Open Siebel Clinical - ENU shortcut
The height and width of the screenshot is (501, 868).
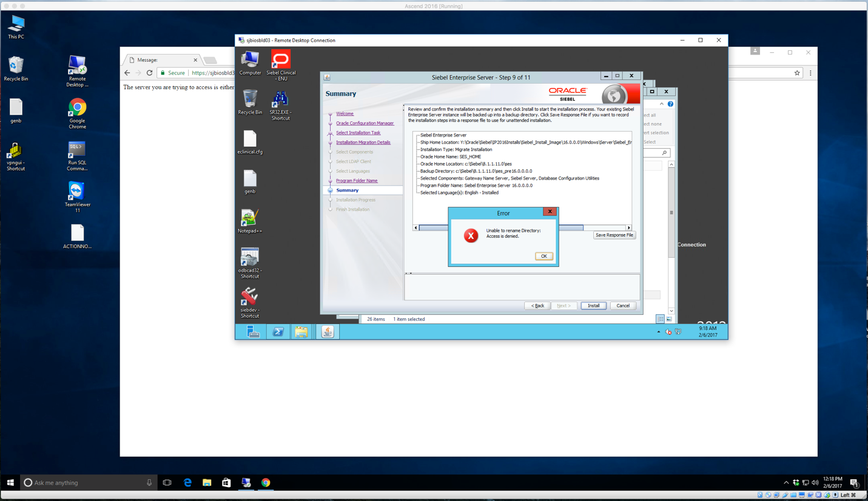tap(281, 66)
